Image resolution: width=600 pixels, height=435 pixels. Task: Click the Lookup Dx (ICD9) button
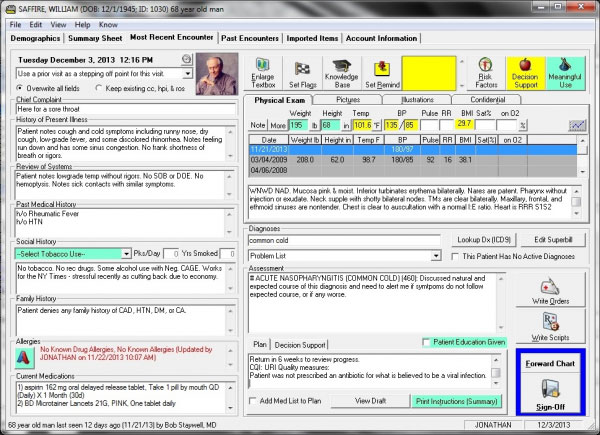pyautogui.click(x=484, y=240)
